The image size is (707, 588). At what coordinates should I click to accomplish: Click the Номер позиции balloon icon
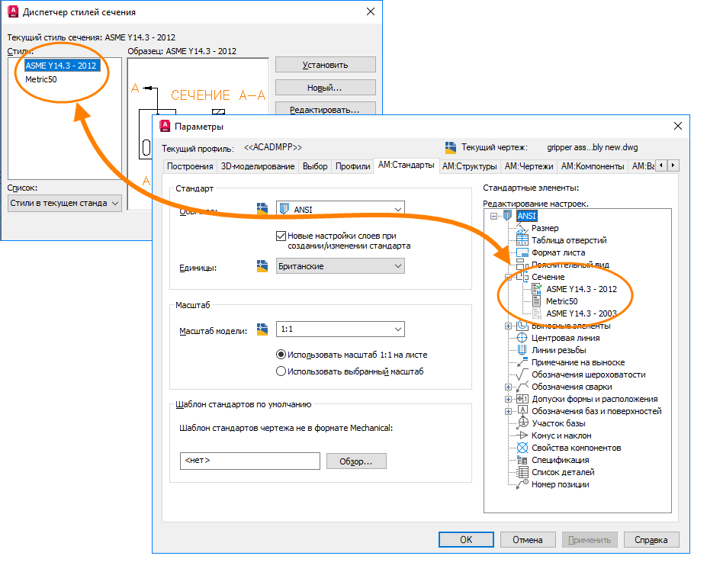pyautogui.click(x=522, y=484)
